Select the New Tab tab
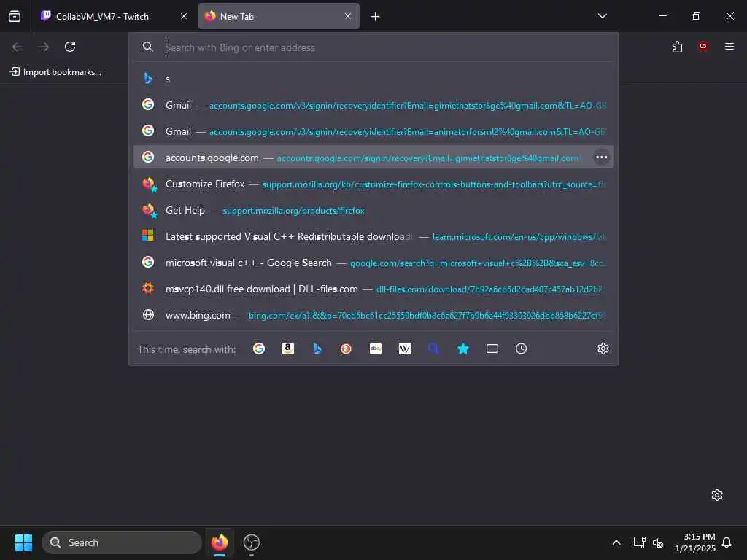This screenshot has height=560, width=747. coord(279,16)
